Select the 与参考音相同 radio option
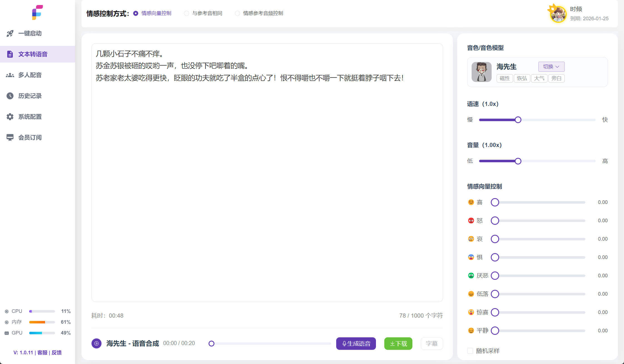The width and height of the screenshot is (624, 364). click(x=186, y=13)
